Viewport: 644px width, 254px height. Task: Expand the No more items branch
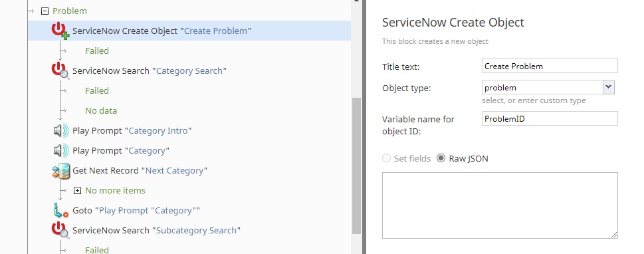77,191
